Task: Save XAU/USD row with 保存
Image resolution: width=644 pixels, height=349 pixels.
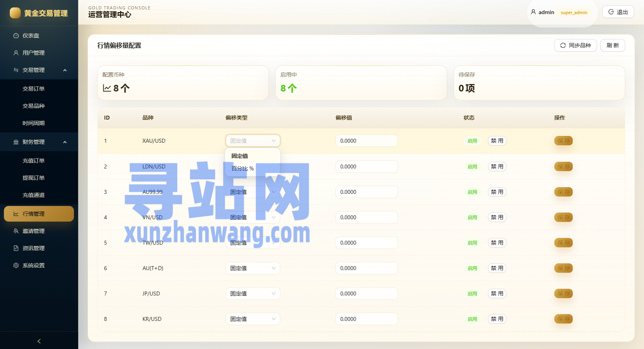Action: point(563,141)
